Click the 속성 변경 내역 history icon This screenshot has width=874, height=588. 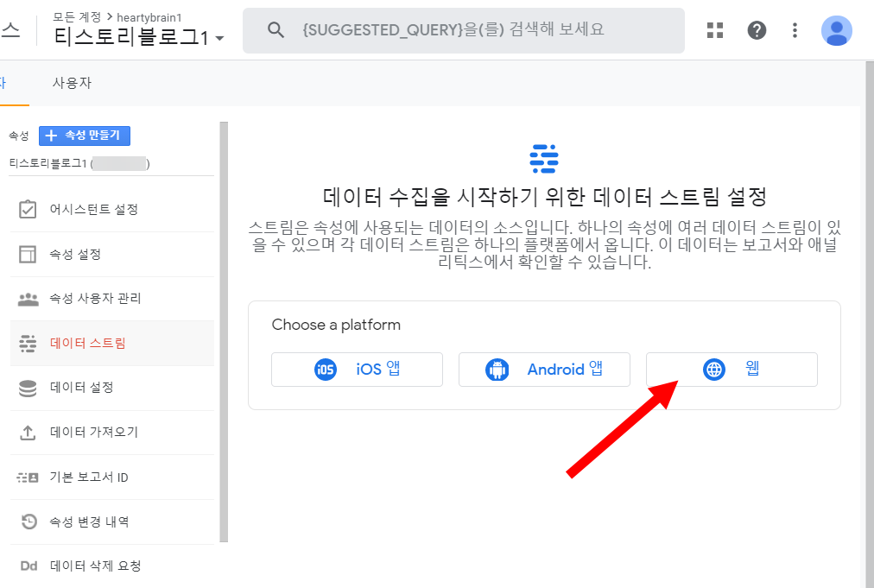coord(28,522)
